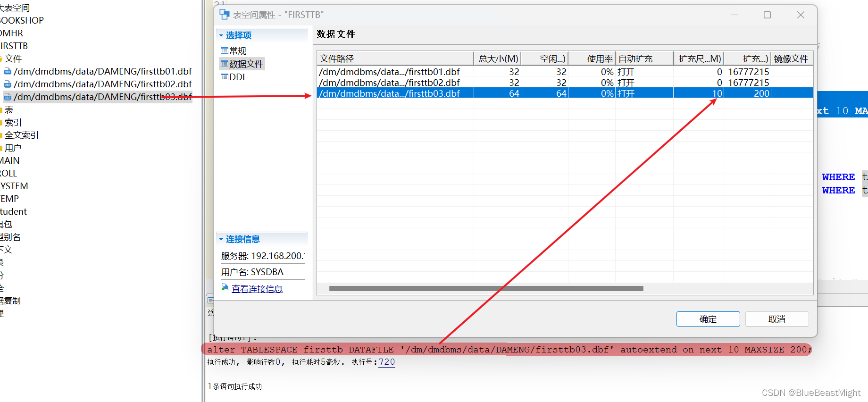868x402 pixels.
Task: Click the firsttb01.dbf file icon in tree
Action: click(8, 71)
